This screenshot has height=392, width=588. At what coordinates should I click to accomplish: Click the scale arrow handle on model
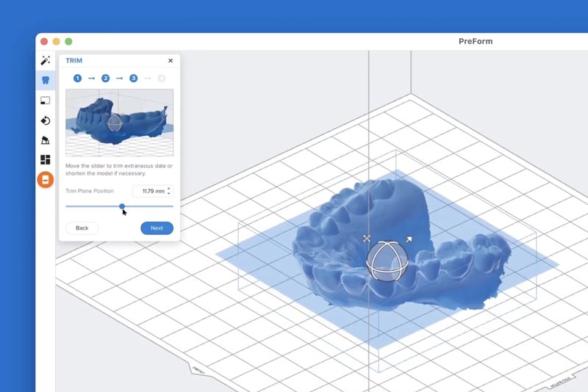409,239
